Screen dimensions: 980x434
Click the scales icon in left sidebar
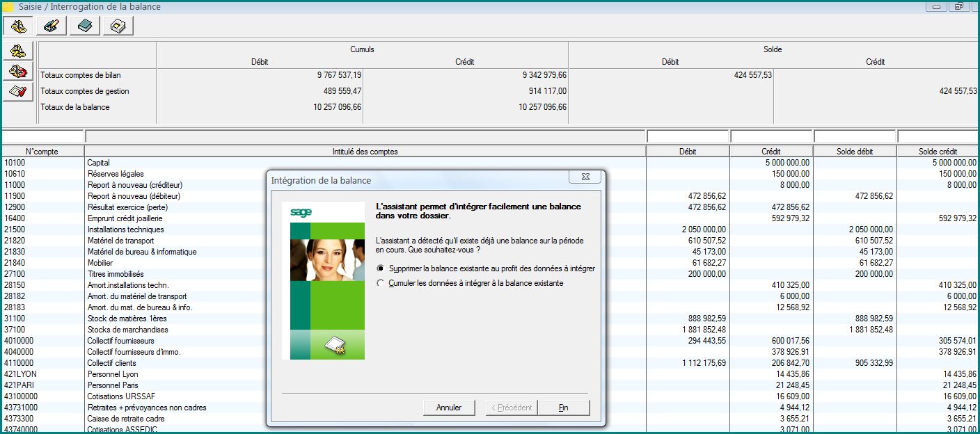(x=18, y=51)
